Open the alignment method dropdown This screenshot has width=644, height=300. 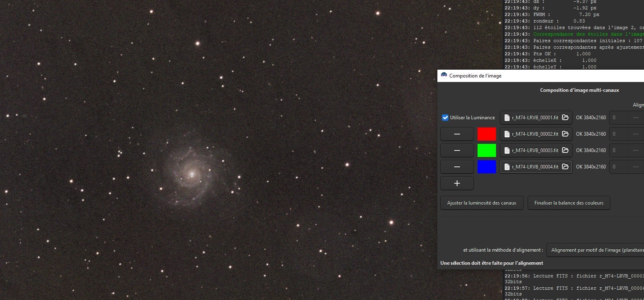point(595,250)
